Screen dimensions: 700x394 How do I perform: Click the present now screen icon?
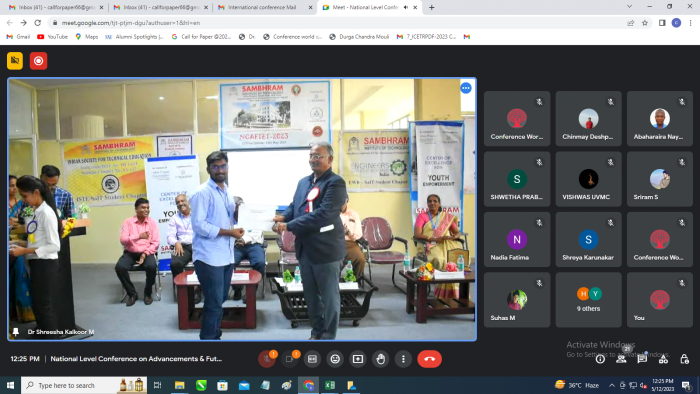(358, 359)
